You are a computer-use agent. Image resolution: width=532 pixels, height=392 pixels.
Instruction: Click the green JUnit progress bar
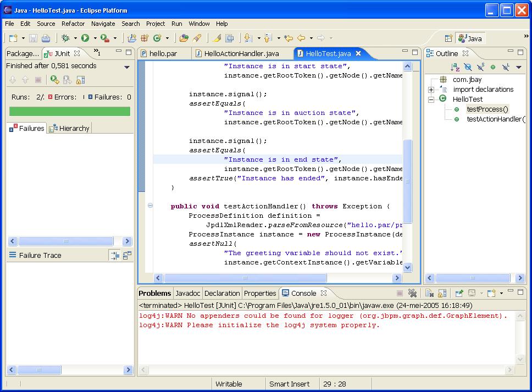tap(70, 111)
